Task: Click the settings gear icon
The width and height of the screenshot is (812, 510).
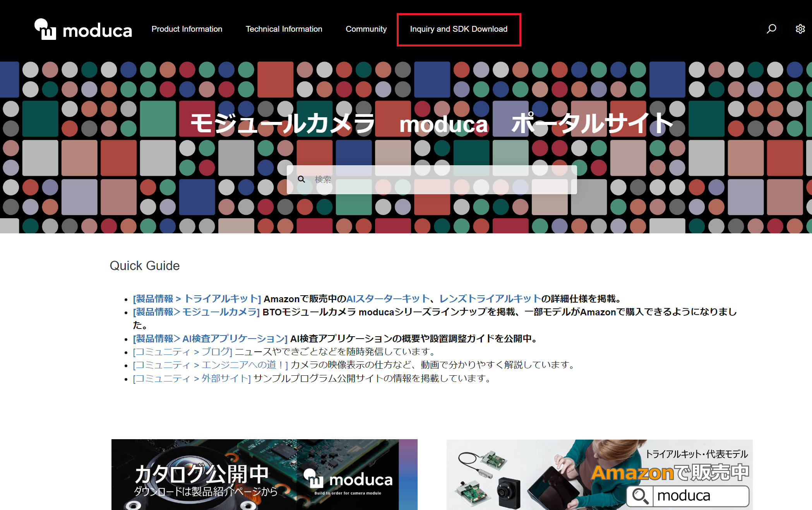Action: tap(799, 28)
